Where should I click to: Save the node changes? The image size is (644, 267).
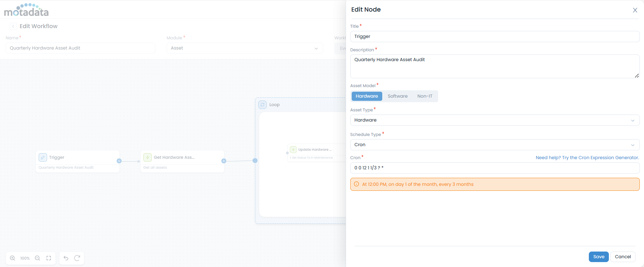[598, 257]
